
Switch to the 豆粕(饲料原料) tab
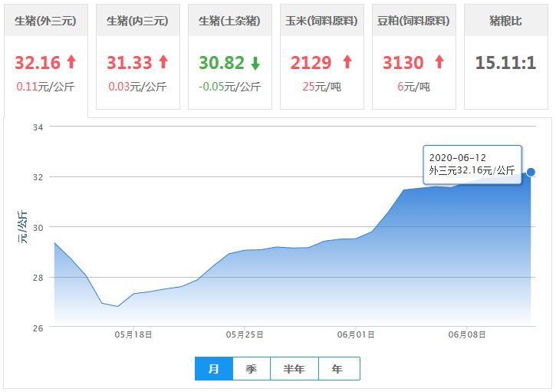(413, 21)
